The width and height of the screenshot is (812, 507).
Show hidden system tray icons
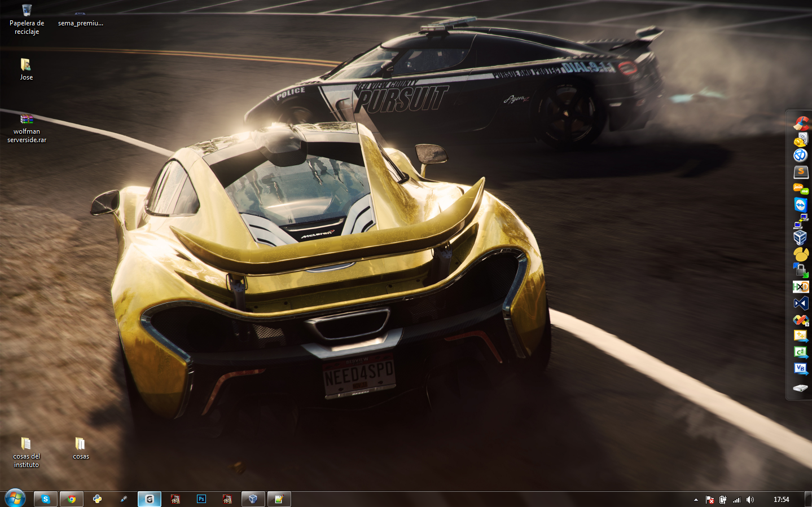[696, 500]
